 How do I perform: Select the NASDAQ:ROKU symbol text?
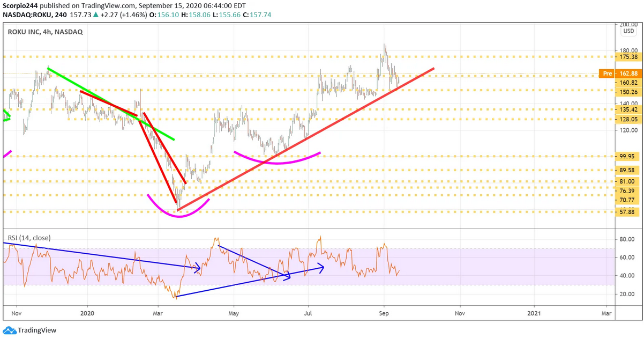click(x=26, y=15)
